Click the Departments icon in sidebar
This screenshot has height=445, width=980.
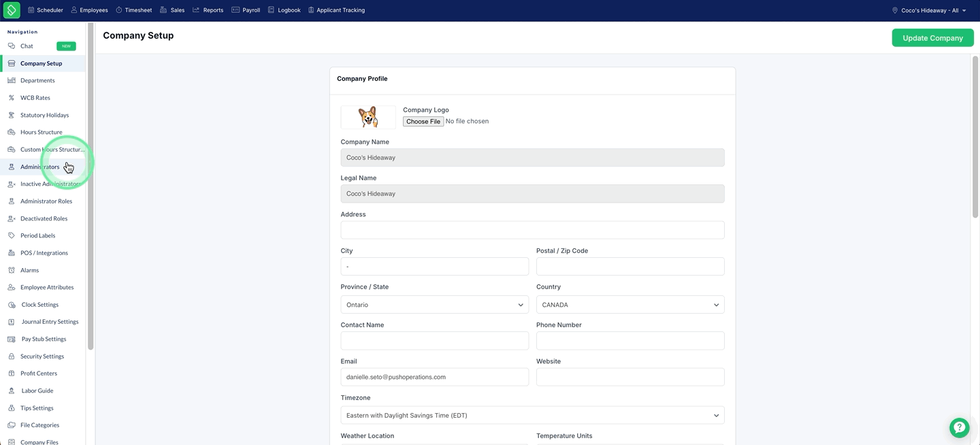pyautogui.click(x=12, y=80)
